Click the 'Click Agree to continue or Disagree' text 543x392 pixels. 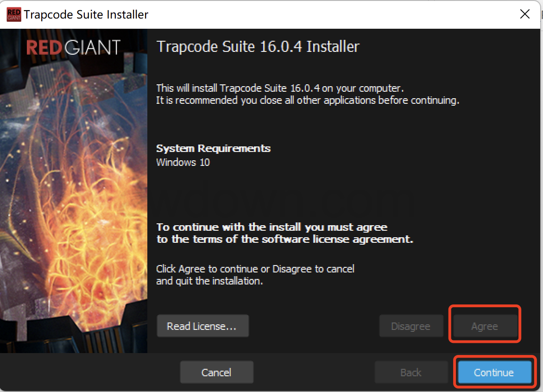(255, 269)
